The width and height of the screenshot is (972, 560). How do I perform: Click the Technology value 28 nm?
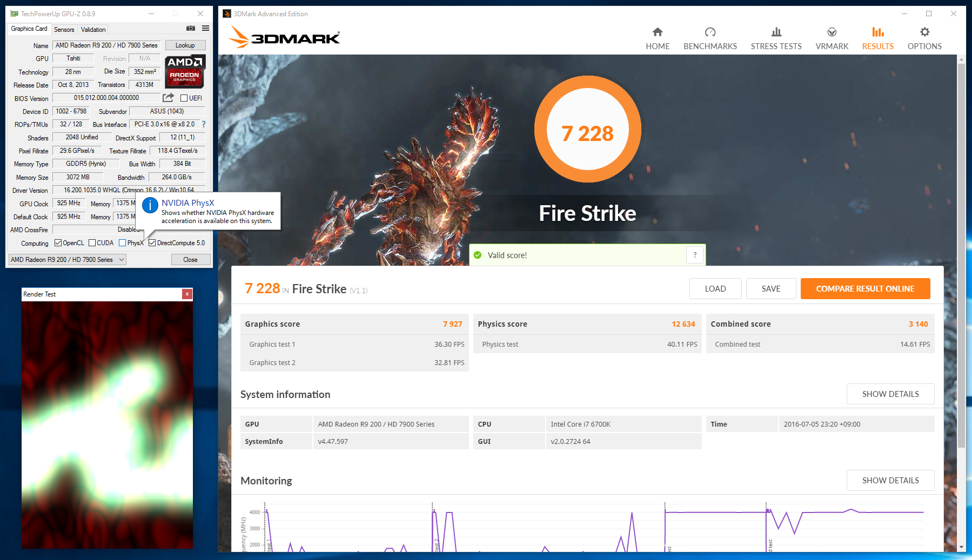(73, 72)
